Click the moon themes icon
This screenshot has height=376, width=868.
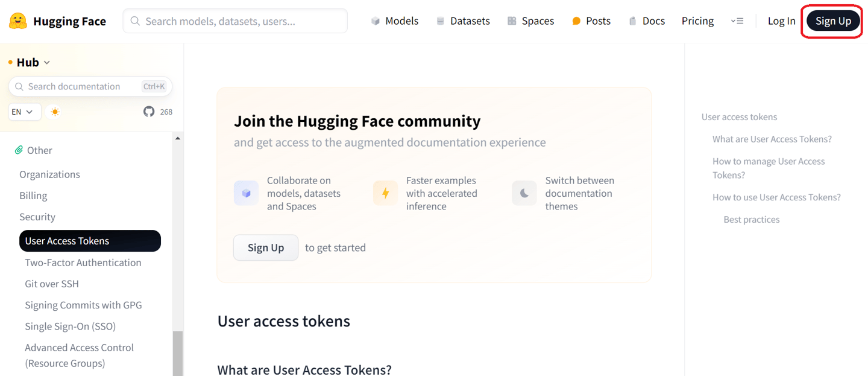[524, 193]
